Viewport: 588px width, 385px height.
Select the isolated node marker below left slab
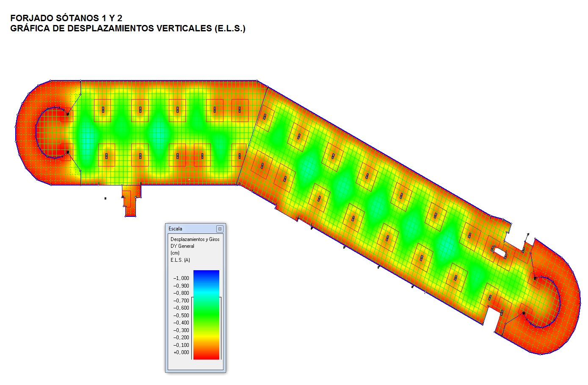pos(105,198)
